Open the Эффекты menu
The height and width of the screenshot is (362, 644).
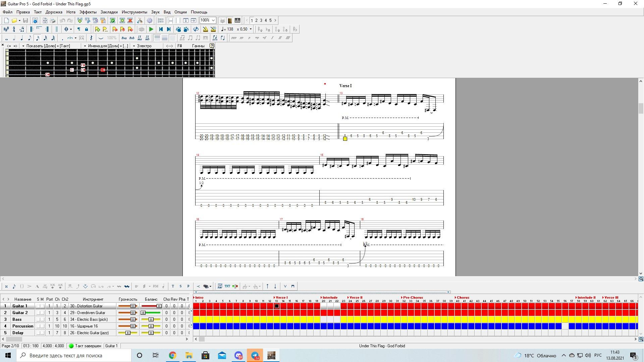coord(88,12)
